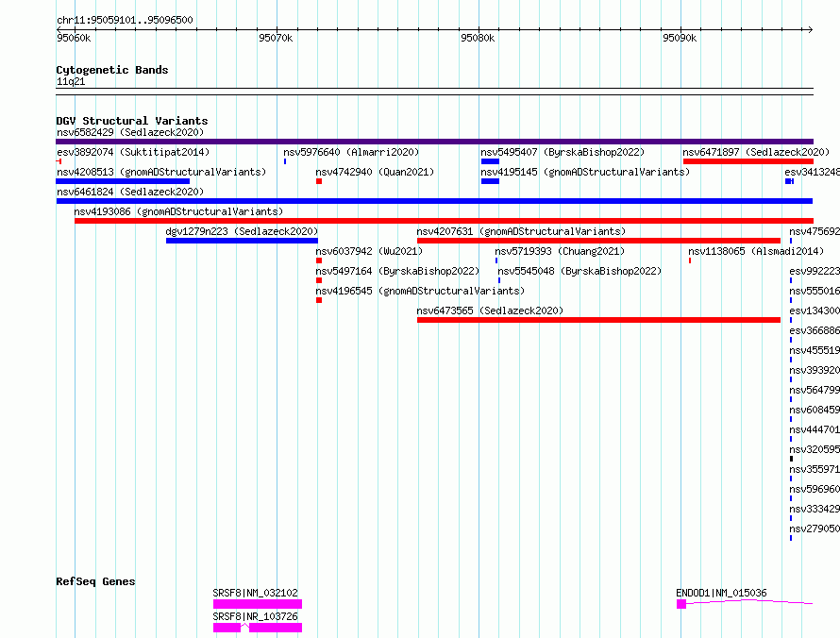Viewport: 840px width, 638px height.
Task: Select the esv3413248 variant label
Action: point(812,172)
